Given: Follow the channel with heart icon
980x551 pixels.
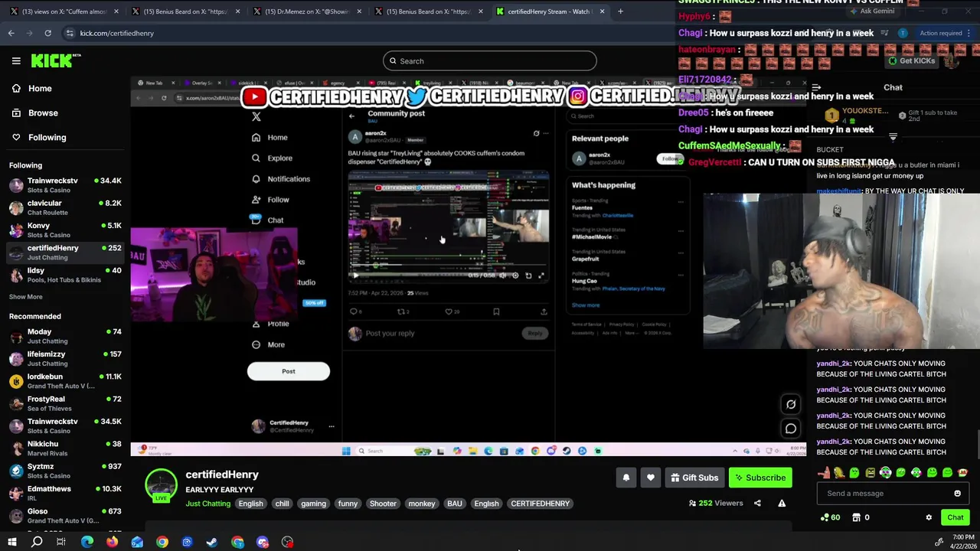Looking at the screenshot, I should [651, 478].
